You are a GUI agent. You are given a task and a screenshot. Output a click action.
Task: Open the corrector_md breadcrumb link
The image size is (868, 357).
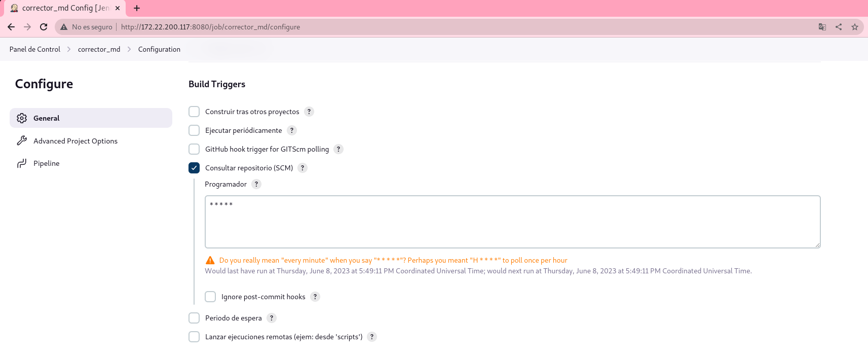tap(99, 49)
